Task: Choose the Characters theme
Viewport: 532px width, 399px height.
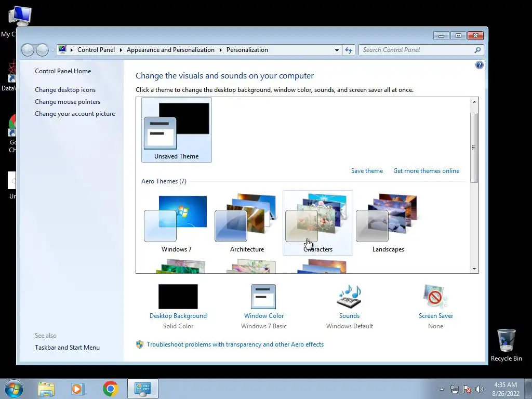Action: tap(318, 223)
